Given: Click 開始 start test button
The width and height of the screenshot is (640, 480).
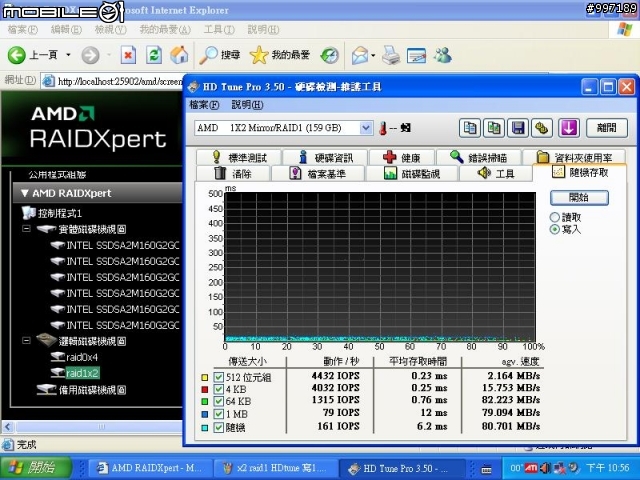Looking at the screenshot, I should point(579,198).
